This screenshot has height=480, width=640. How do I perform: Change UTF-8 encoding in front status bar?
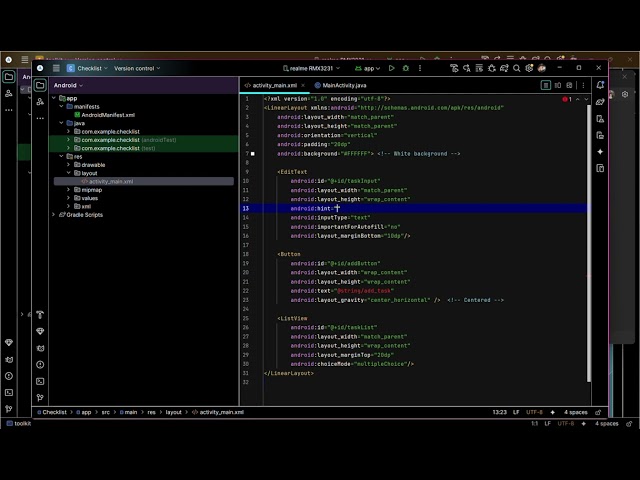[x=534, y=412]
